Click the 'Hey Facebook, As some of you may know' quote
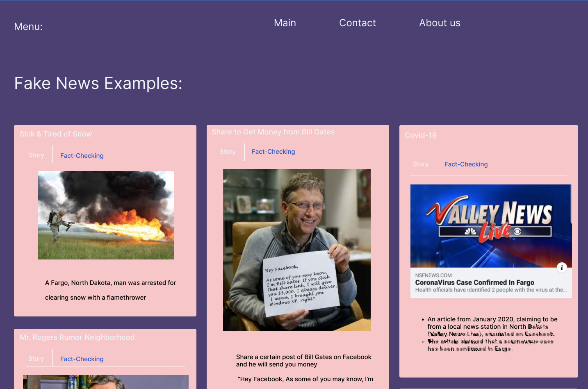588x389 pixels. (x=305, y=379)
